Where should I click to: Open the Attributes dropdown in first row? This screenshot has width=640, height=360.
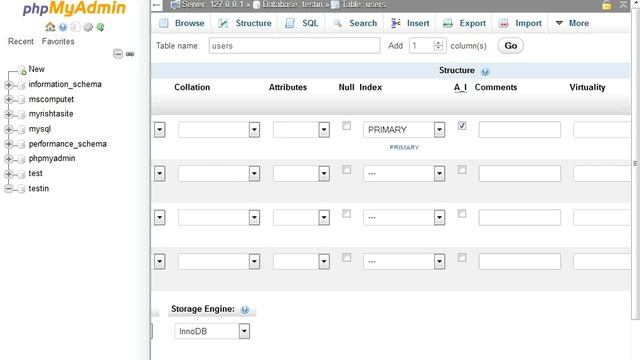[x=301, y=130]
